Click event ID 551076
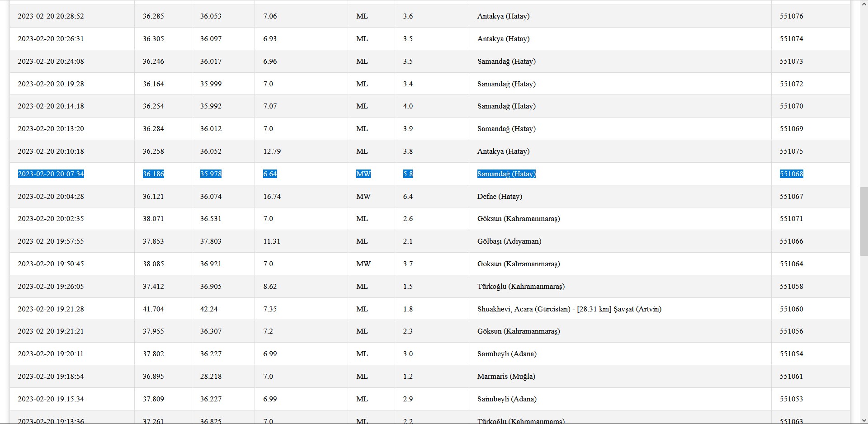The height and width of the screenshot is (424, 868). click(792, 16)
